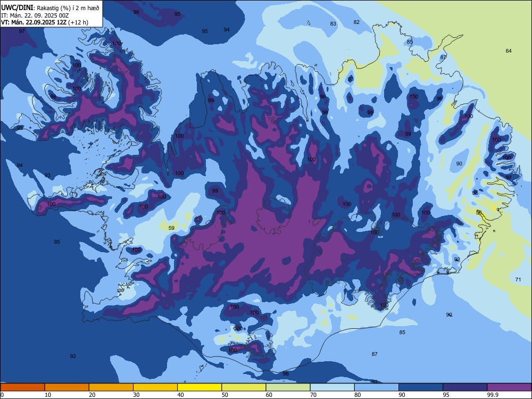The image size is (532, 399).
Task: Click the 56 humidity value on east coast
Action: tap(479, 212)
